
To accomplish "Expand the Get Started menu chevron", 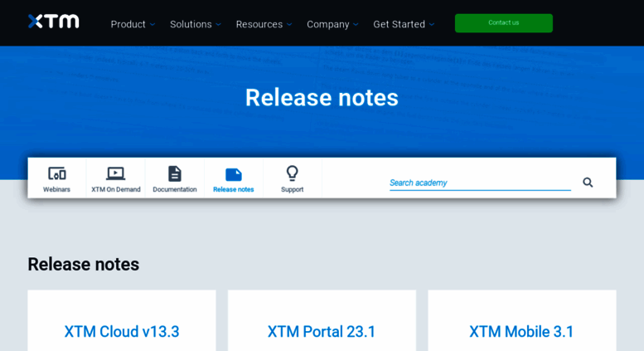I will click(x=432, y=25).
